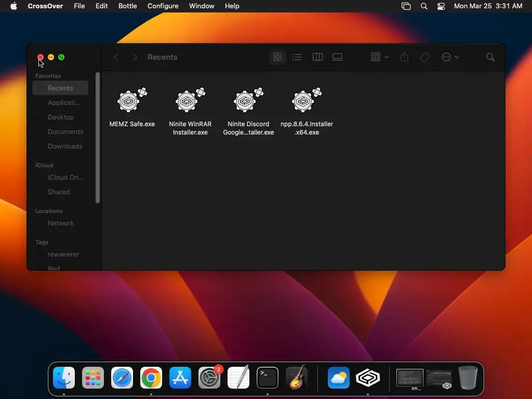Open Control Center in menu bar
Screen dimensions: 532x399
point(441,6)
